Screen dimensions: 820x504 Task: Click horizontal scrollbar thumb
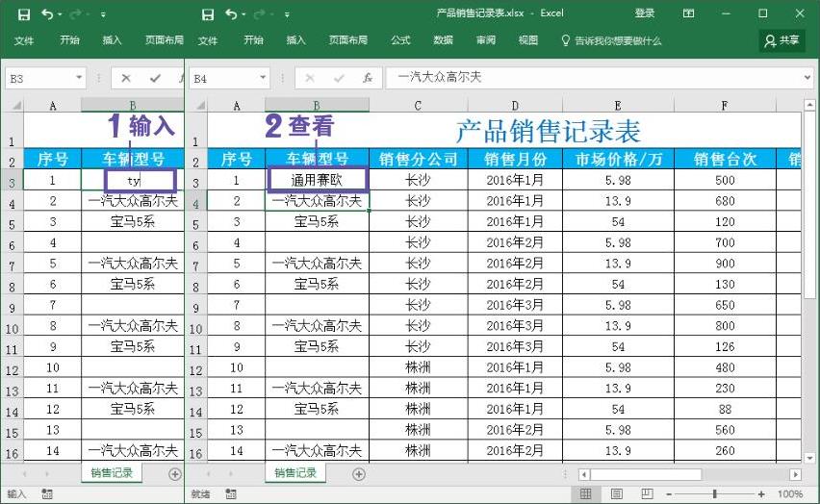pos(646,475)
